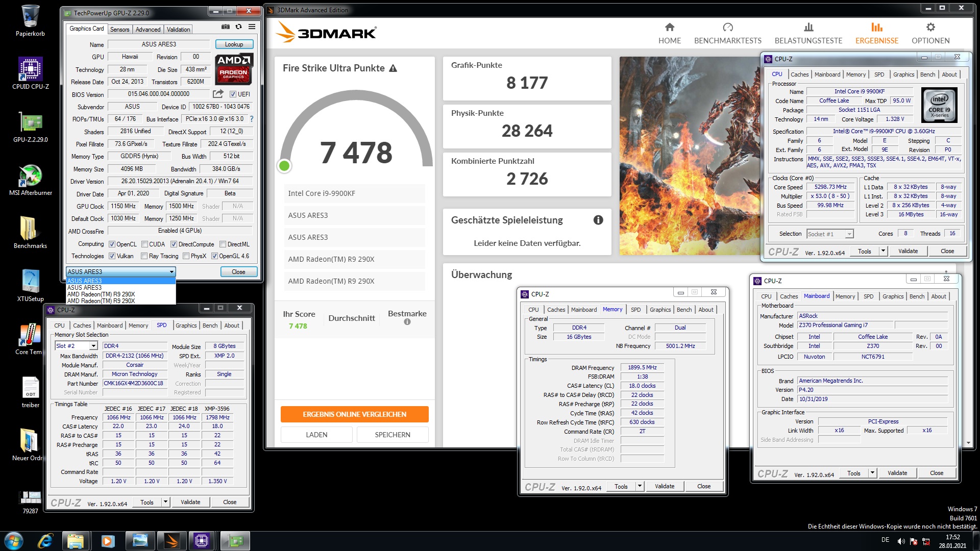Click SPEICHERN button in 3DMark
Screen dimensions: 980x551
pyautogui.click(x=393, y=435)
